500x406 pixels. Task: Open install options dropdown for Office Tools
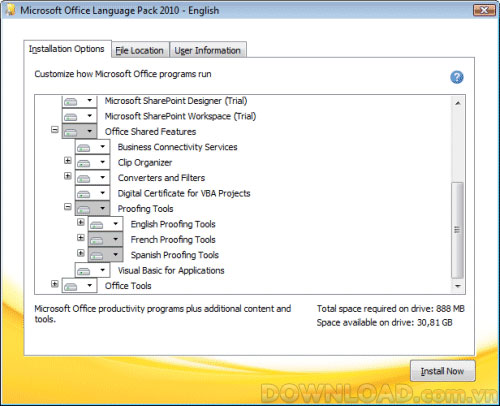79,285
